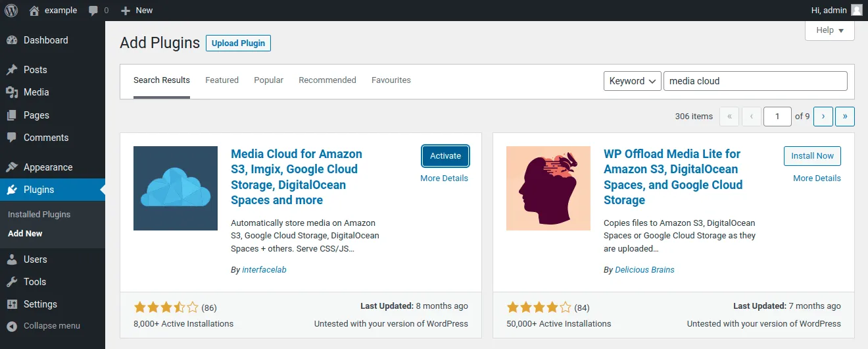Image resolution: width=868 pixels, height=349 pixels.
Task: Open Dashboard from the sidebar
Action: [45, 40]
